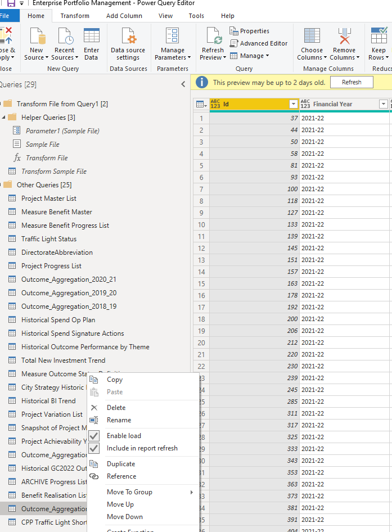Image resolution: width=392 pixels, height=532 pixels.
Task: Click Refresh in the preview warning bar
Action: click(352, 83)
